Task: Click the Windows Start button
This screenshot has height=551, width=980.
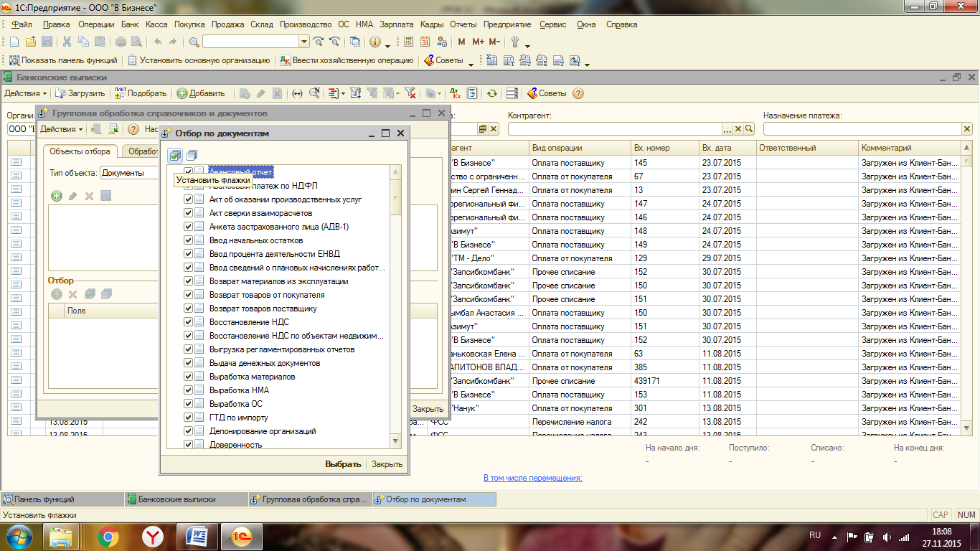Action: 19,536
